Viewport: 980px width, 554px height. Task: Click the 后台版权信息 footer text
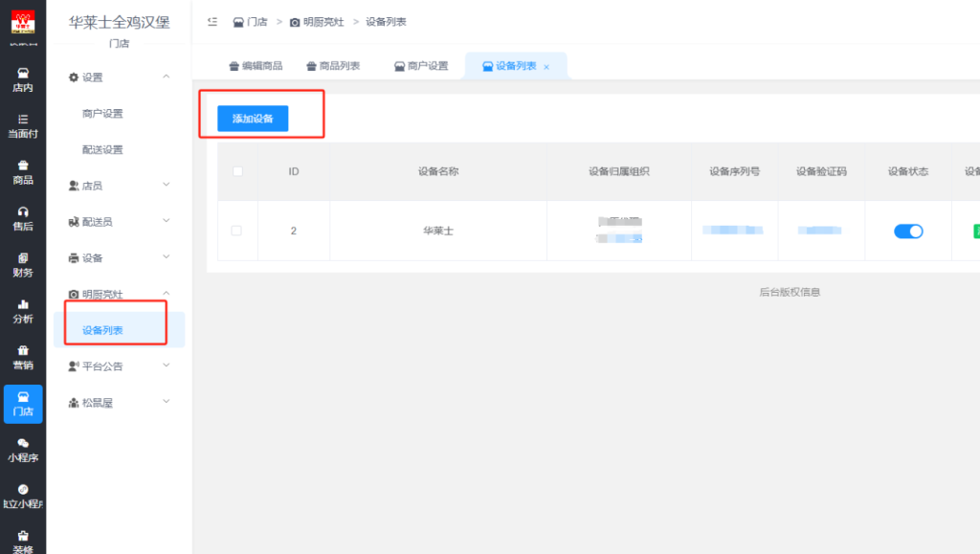tap(790, 292)
